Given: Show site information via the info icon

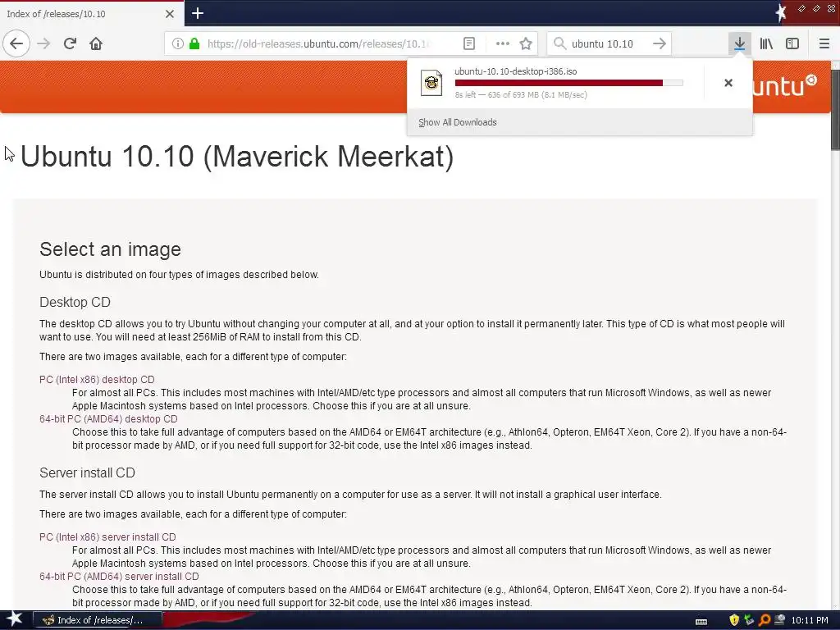Looking at the screenshot, I should (178, 43).
